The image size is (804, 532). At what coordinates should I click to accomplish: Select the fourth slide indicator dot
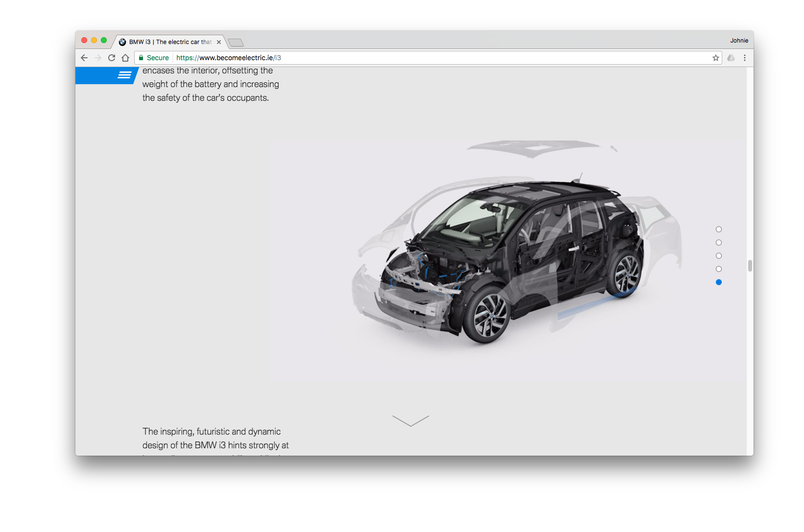tap(719, 269)
